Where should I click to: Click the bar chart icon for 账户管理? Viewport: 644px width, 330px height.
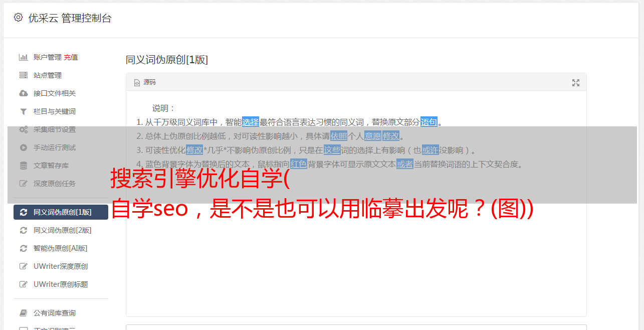(x=23, y=57)
